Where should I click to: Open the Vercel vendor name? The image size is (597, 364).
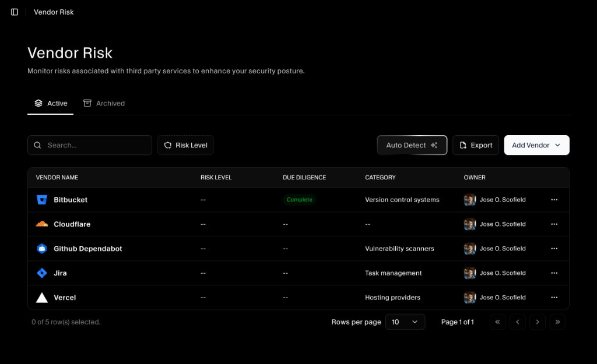tap(65, 298)
